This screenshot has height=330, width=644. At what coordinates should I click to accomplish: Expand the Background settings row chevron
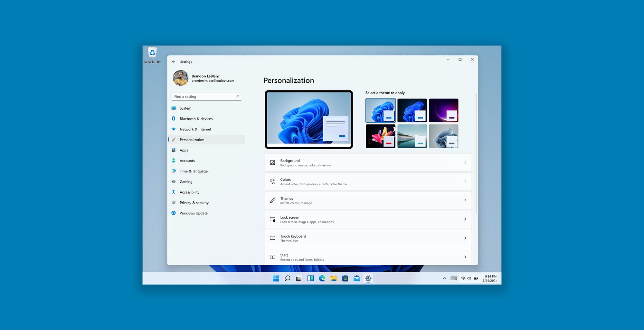465,162
